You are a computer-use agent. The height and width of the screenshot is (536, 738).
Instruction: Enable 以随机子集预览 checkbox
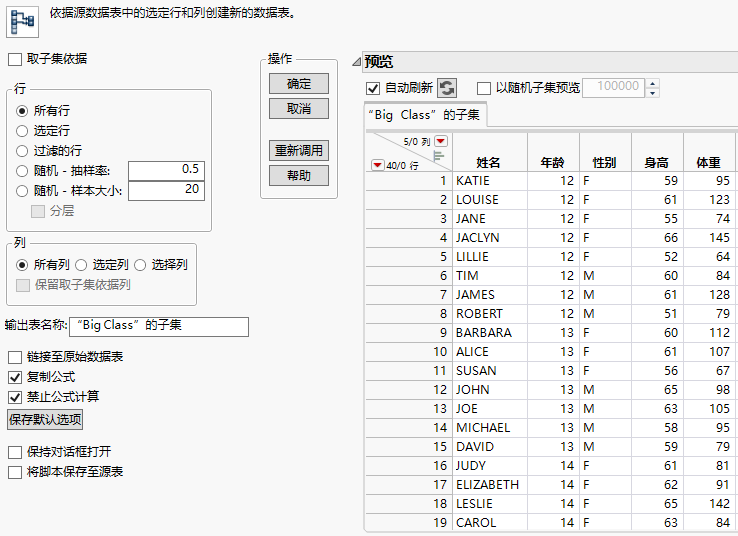[484, 88]
